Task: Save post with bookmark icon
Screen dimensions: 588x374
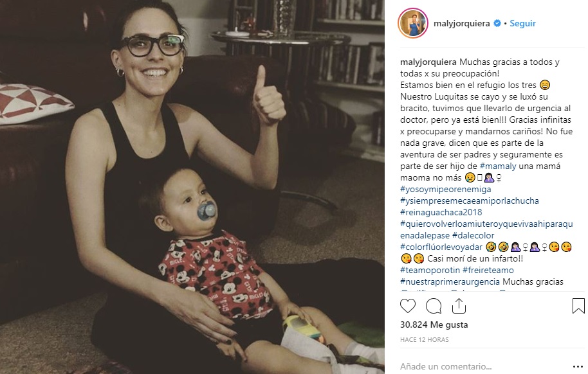Action: point(578,306)
